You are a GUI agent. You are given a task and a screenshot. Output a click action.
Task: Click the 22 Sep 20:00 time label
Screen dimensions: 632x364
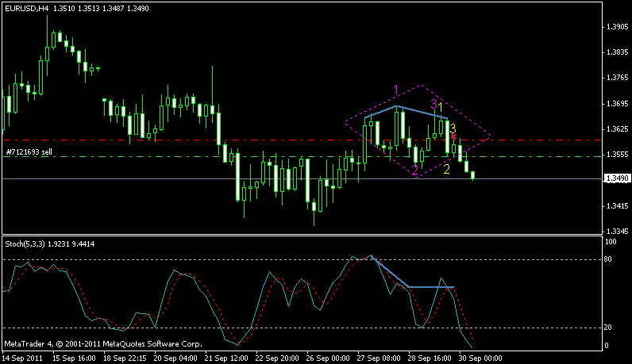point(277,358)
